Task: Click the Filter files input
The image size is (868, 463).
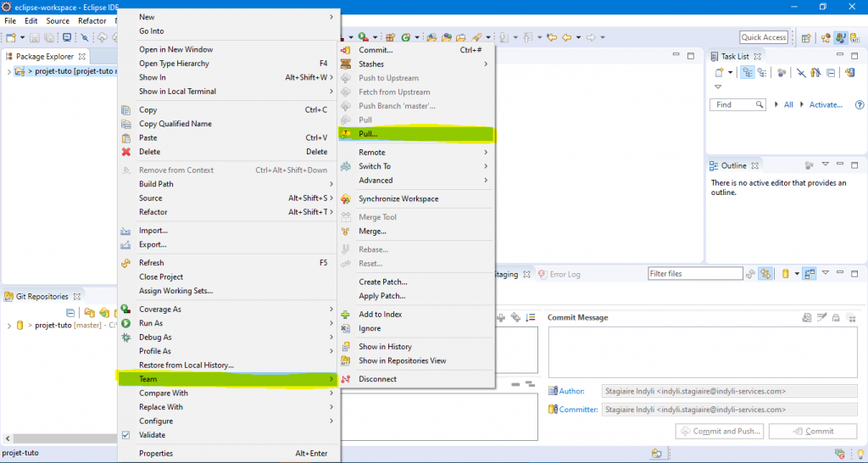Action: coord(695,274)
